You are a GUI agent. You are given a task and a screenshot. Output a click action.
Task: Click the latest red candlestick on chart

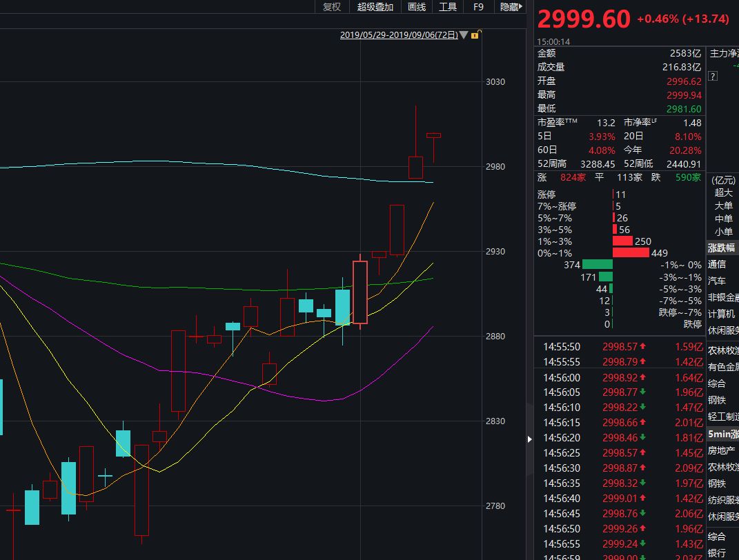click(433, 136)
